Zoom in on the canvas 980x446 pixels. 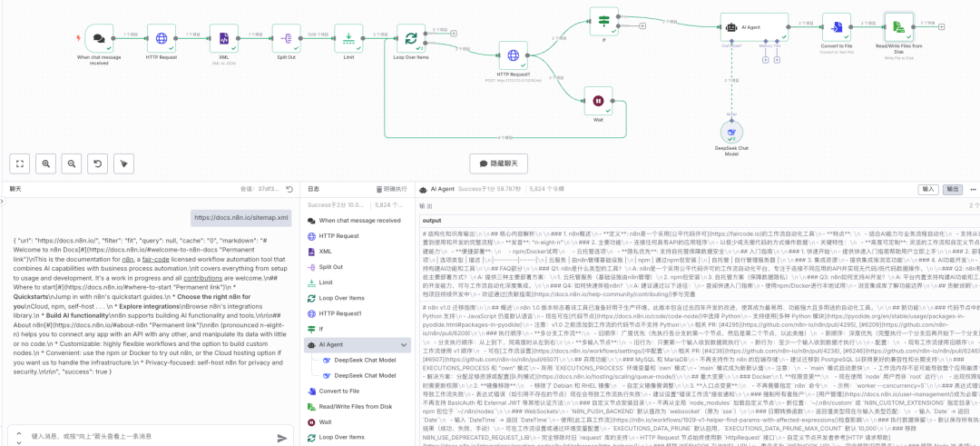coord(45,164)
